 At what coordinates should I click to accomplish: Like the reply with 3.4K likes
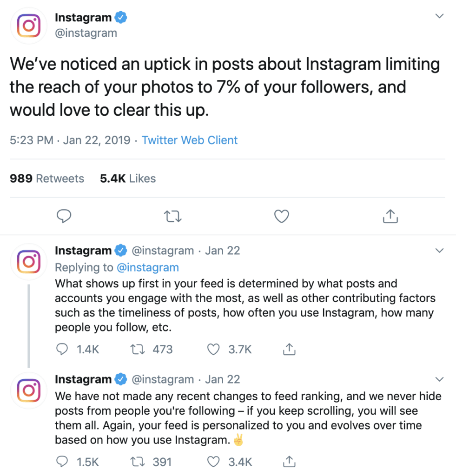click(213, 462)
